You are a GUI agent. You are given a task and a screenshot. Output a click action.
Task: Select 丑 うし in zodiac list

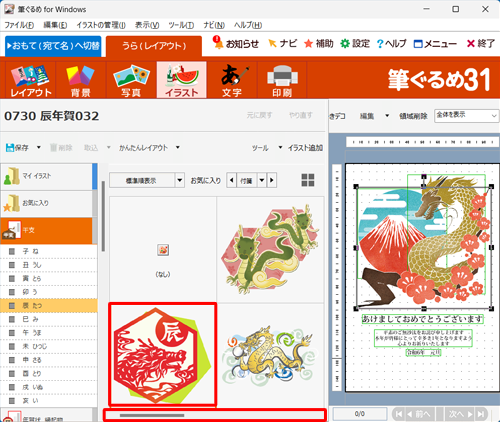(49, 265)
